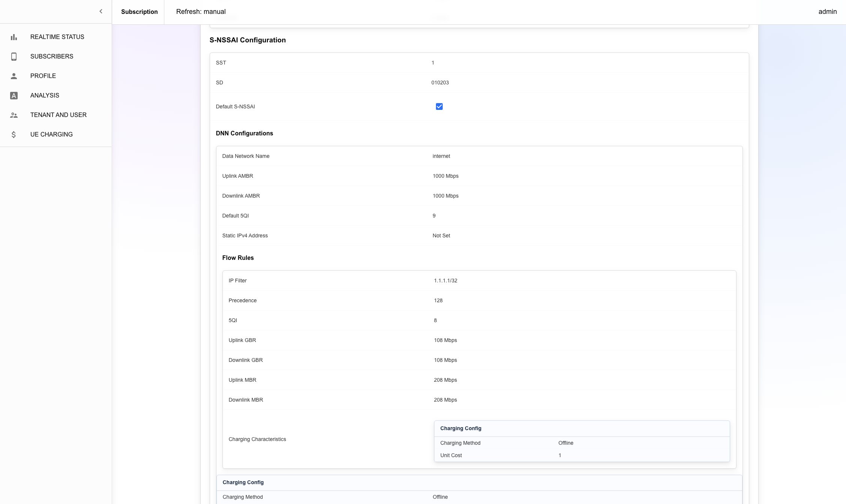Screen dimensions: 846x504
Task: Select Unit Cost value 1
Action: pyautogui.click(x=560, y=455)
